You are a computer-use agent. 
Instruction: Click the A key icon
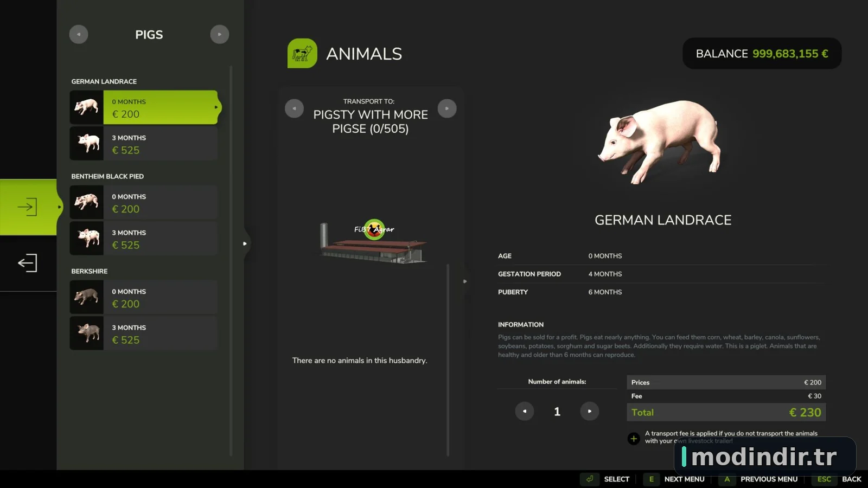click(x=727, y=479)
